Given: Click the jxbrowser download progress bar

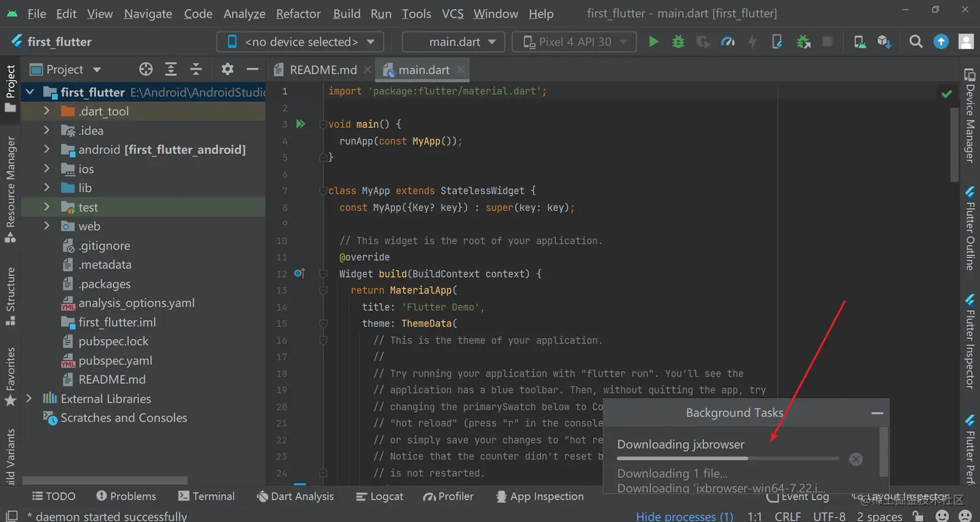Looking at the screenshot, I should click(728, 458).
